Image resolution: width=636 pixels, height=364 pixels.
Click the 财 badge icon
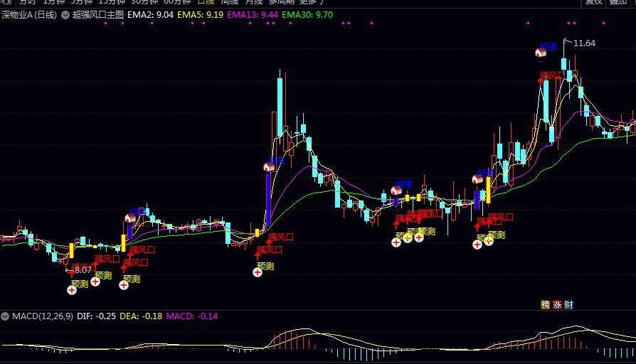pos(568,304)
